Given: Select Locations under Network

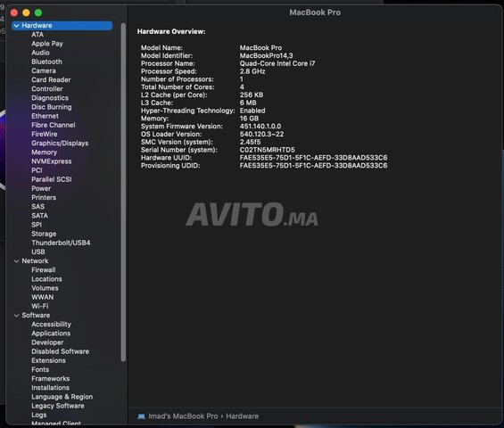Looking at the screenshot, I should coord(46,279).
